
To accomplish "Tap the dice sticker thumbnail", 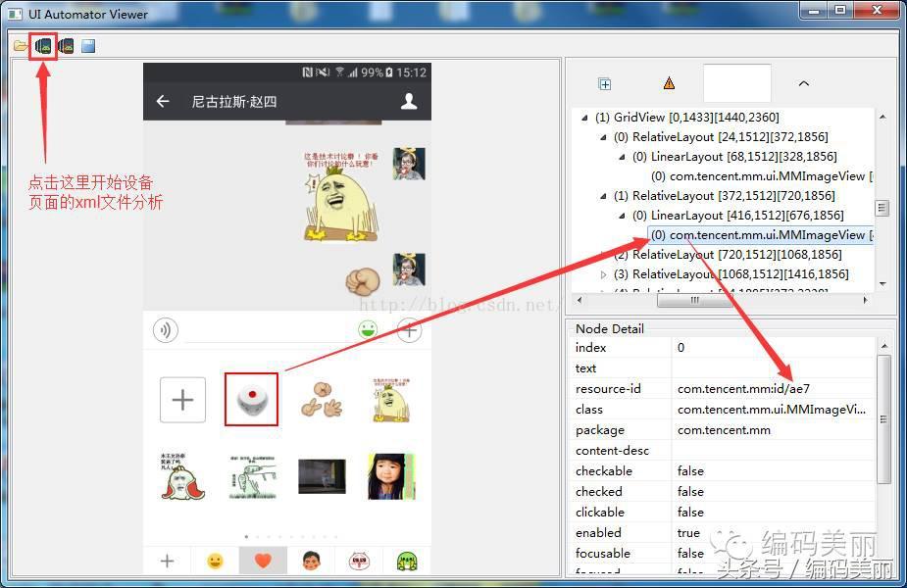I will coord(251,399).
